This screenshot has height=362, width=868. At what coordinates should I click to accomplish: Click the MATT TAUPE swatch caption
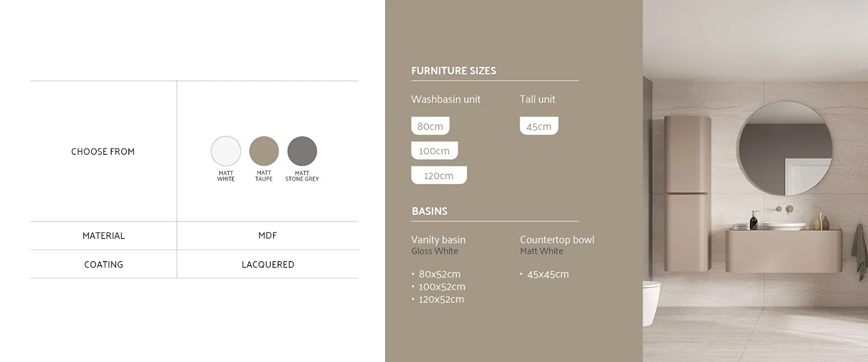(x=264, y=176)
